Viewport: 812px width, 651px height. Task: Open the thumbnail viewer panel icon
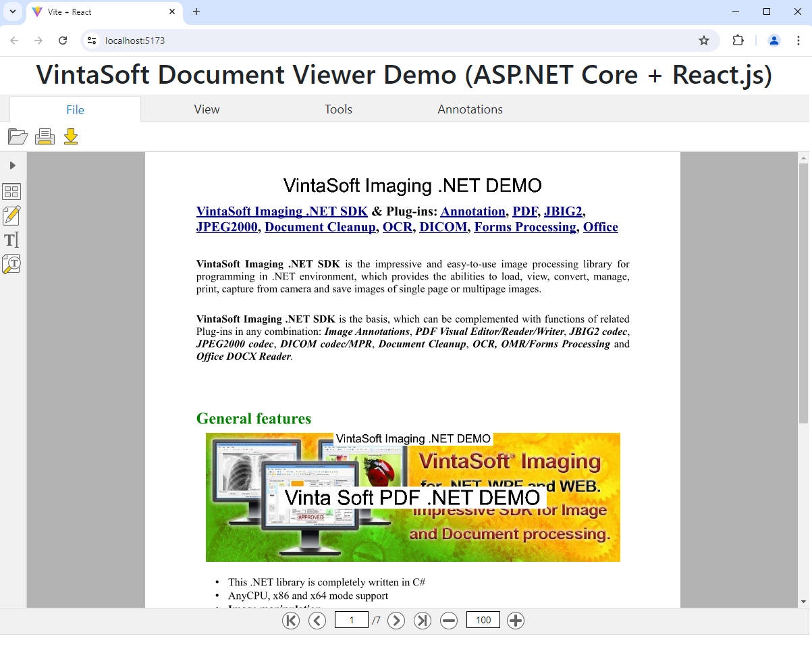[x=11, y=192]
